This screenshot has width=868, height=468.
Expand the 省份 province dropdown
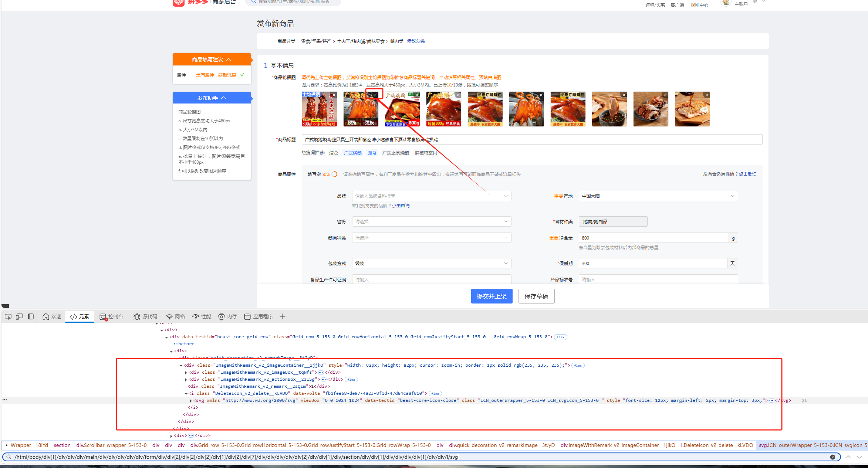(431, 221)
